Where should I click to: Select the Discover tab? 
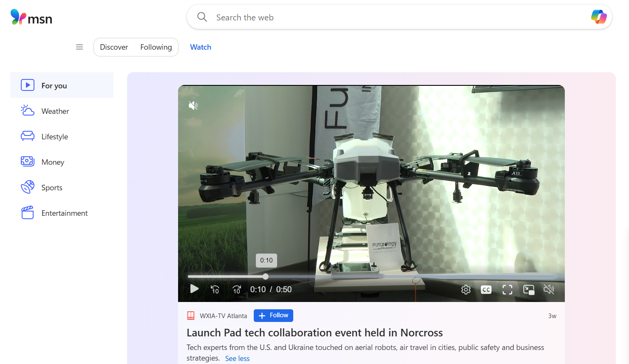click(x=114, y=47)
